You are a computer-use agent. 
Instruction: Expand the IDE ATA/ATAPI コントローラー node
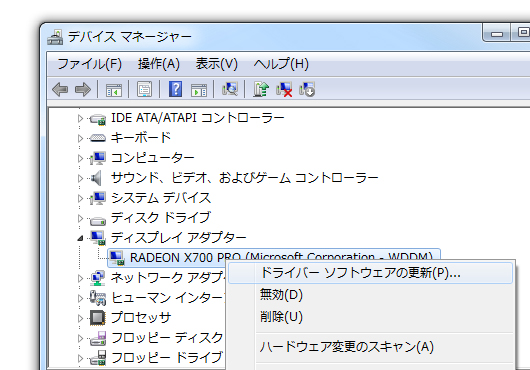[x=80, y=118]
